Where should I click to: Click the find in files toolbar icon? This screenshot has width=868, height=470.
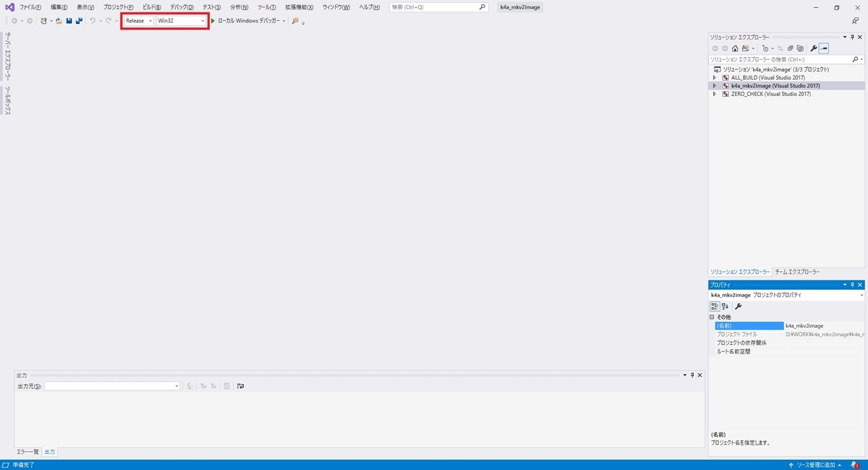point(295,21)
